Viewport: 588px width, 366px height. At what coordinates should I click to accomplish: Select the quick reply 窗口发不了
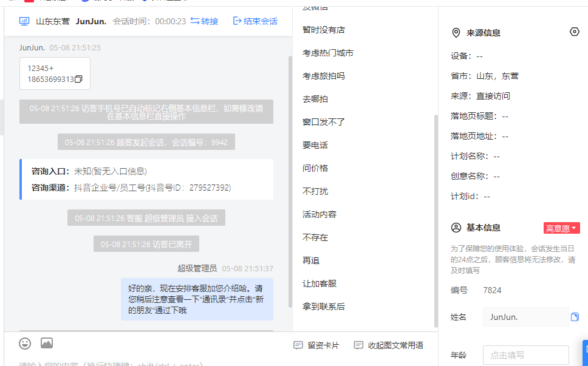[x=324, y=122]
